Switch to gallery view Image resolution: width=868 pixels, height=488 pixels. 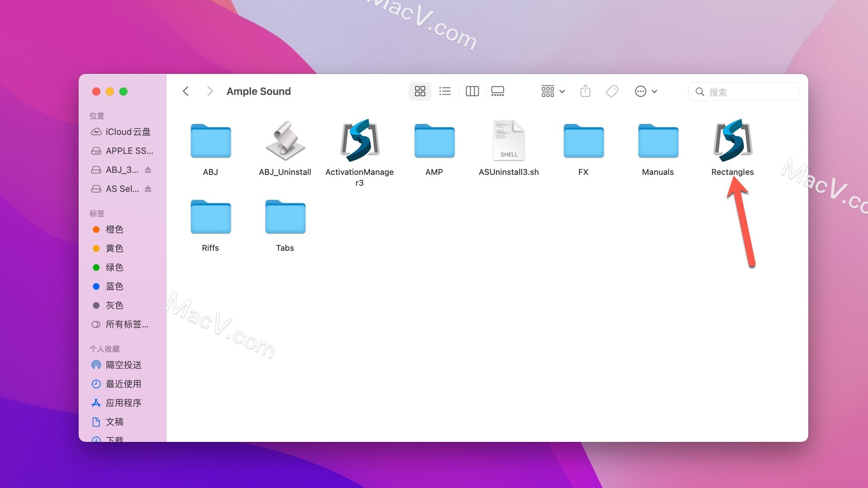[498, 91]
